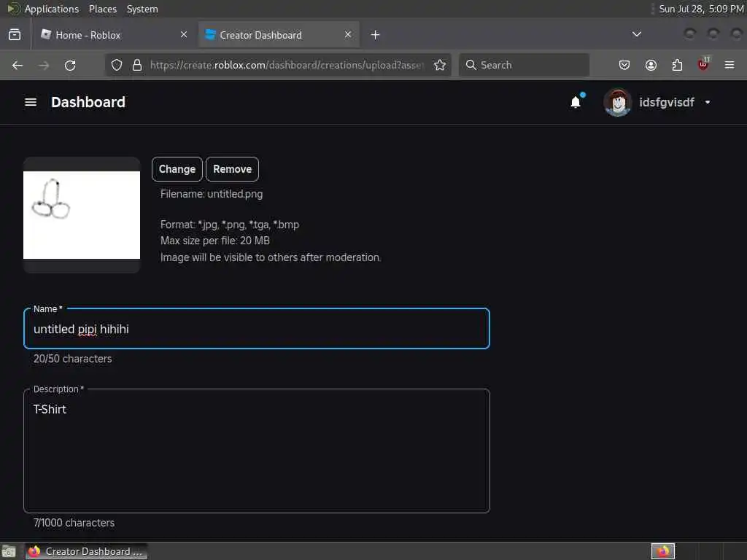Focus the Name input field
Viewport: 747px width, 560px height.
(257, 329)
